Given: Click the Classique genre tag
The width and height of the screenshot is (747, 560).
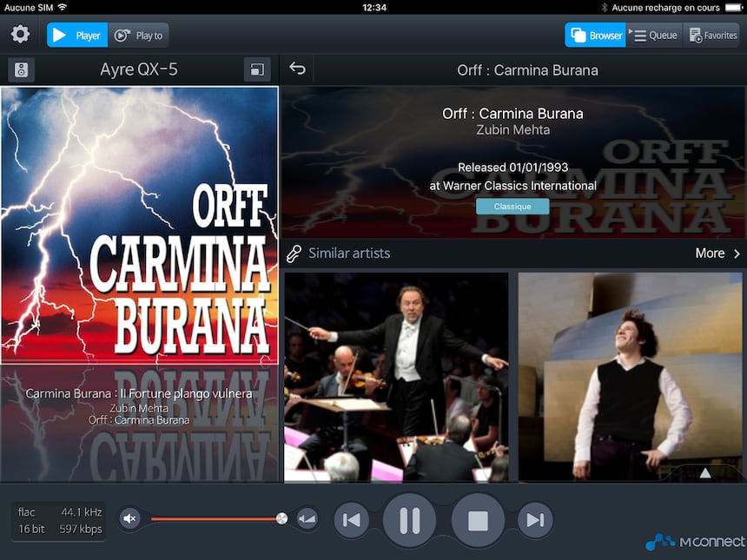Looking at the screenshot, I should click(x=512, y=206).
